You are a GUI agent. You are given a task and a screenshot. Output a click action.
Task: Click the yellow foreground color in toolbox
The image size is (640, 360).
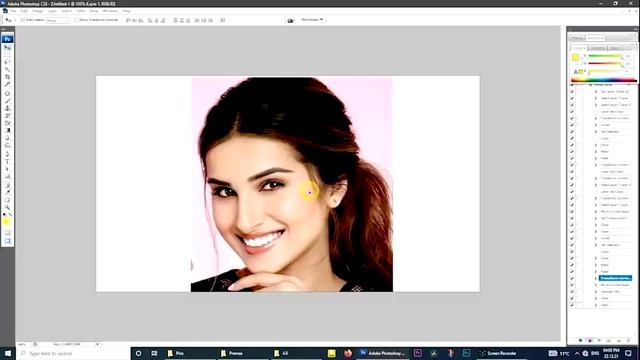[x=6, y=221]
